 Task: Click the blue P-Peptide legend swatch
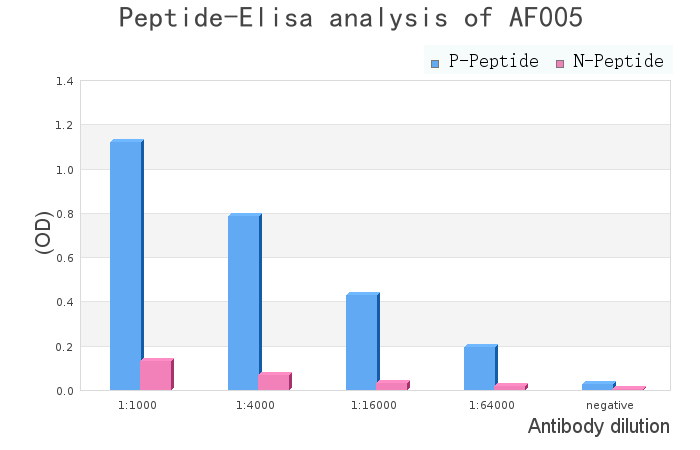(435, 63)
